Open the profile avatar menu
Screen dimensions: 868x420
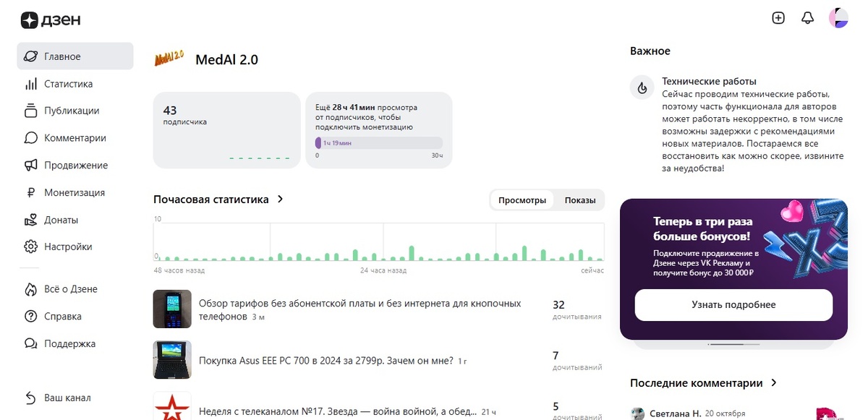[x=838, y=18]
